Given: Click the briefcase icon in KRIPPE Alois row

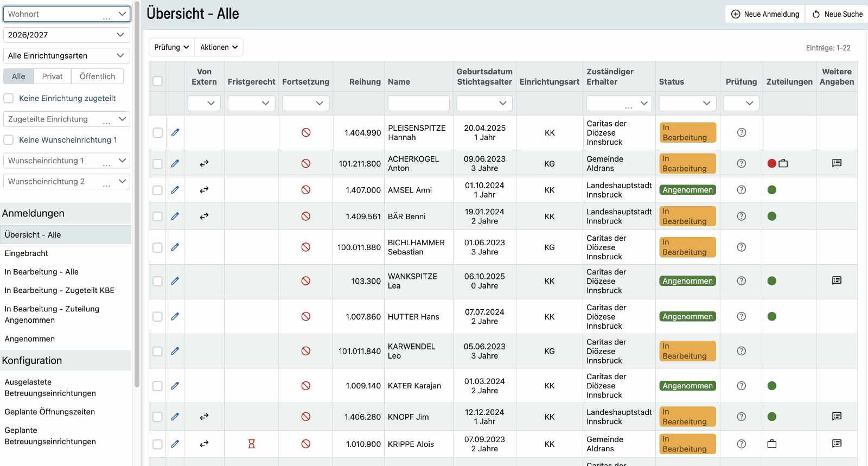Looking at the screenshot, I should pyautogui.click(x=772, y=444).
